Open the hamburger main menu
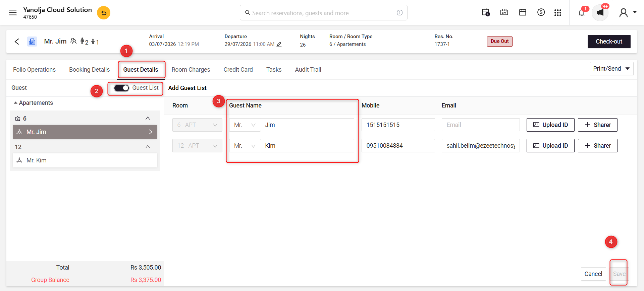The height and width of the screenshot is (291, 644). pos(13,13)
